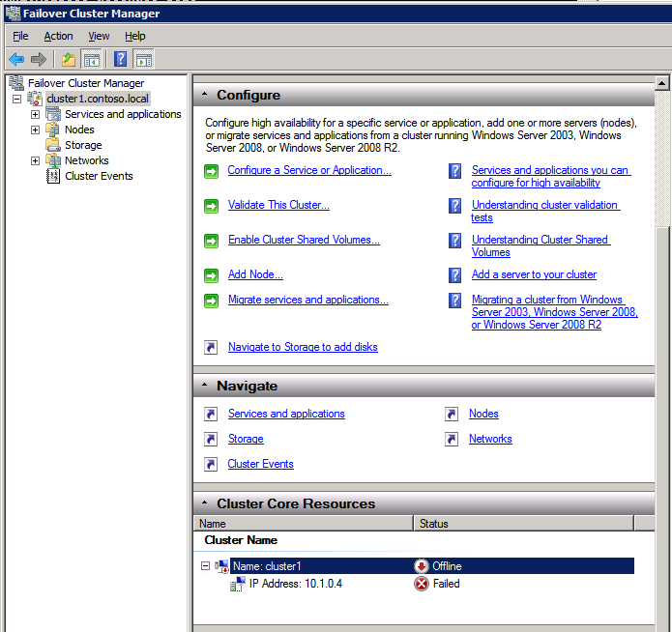Click the help icon beside Understanding Cluster Shared Volumes
The width and height of the screenshot is (672, 632).
pos(454,241)
